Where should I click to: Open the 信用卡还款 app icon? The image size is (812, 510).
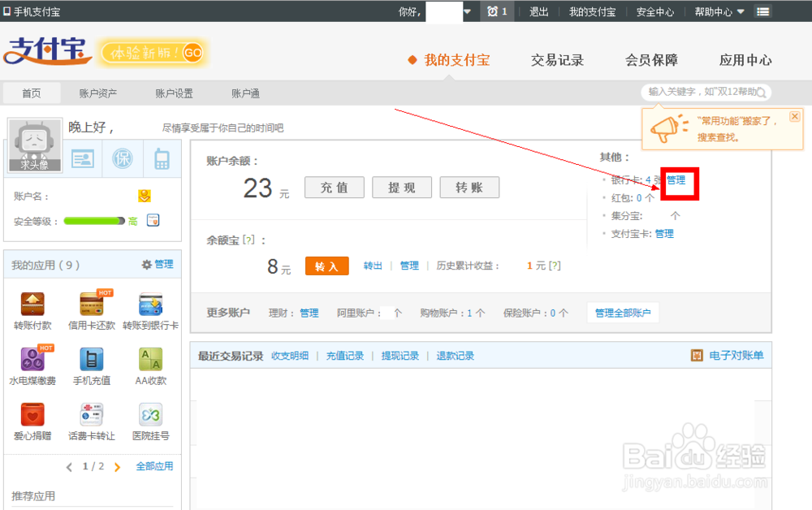(92, 304)
